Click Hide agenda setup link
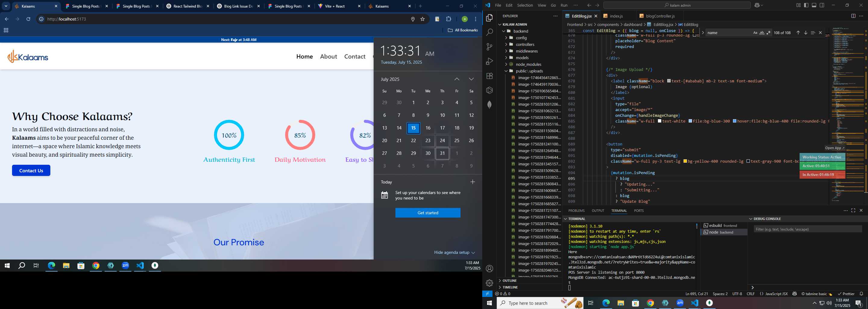 [x=454, y=253]
